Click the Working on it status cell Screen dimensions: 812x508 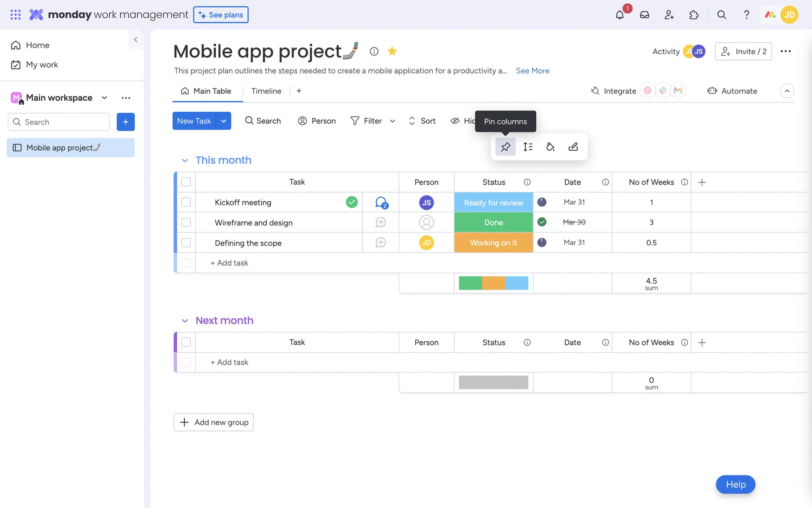493,243
